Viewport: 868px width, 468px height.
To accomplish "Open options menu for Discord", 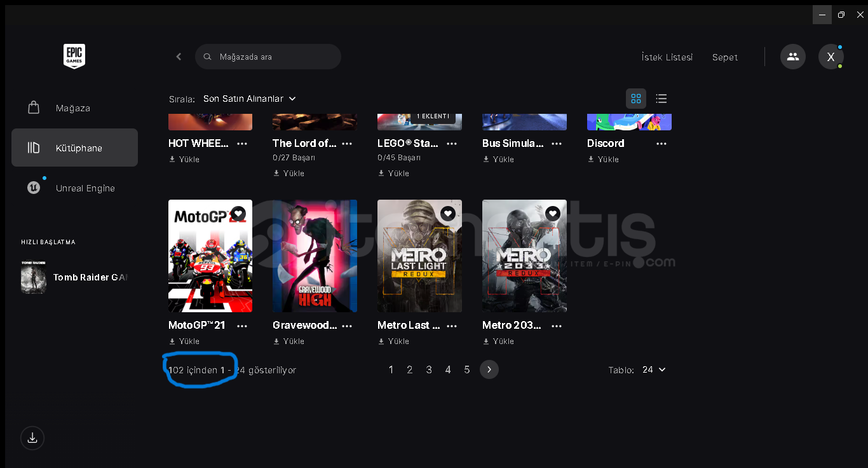I will 661,144.
